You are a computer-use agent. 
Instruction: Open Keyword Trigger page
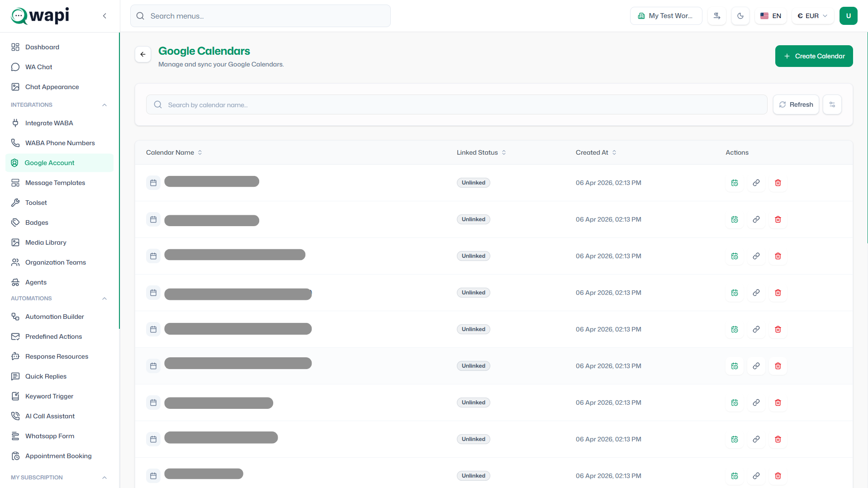pos(60,396)
